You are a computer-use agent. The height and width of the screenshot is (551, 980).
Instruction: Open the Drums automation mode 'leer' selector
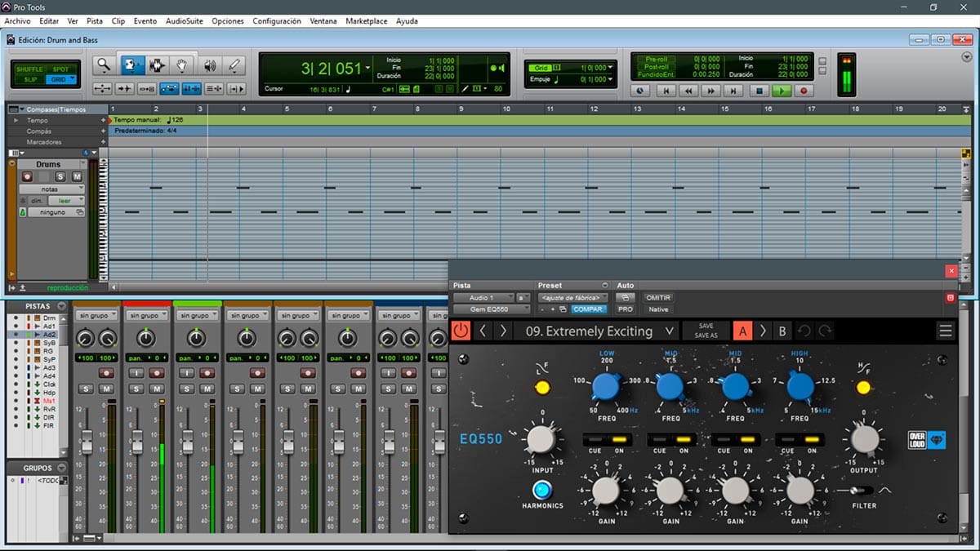click(66, 200)
